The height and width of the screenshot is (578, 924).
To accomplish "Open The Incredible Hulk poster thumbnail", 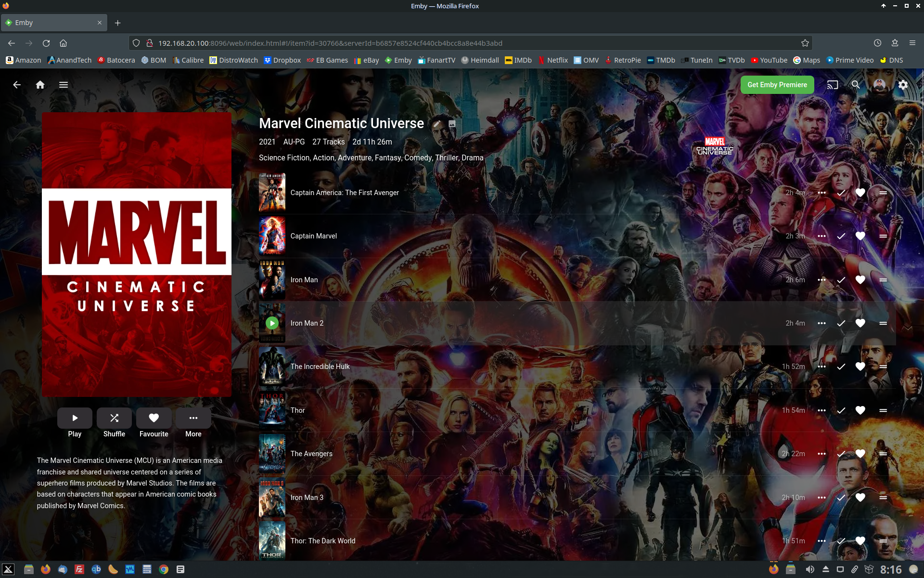I will [272, 367].
